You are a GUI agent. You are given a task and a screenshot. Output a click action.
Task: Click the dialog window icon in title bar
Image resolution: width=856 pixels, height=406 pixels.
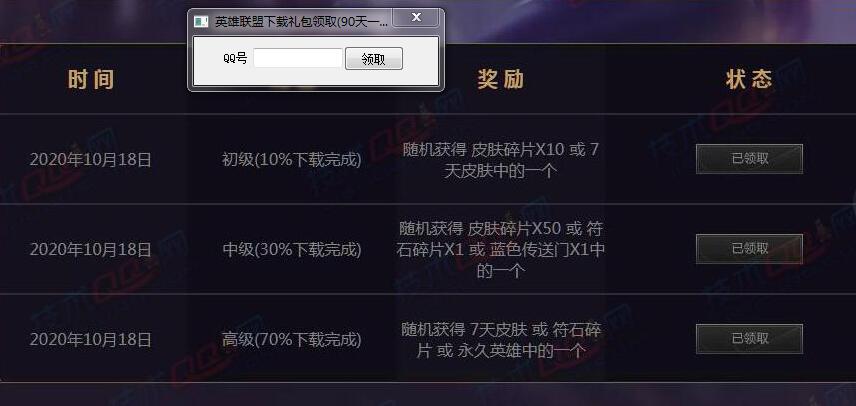click(x=201, y=21)
